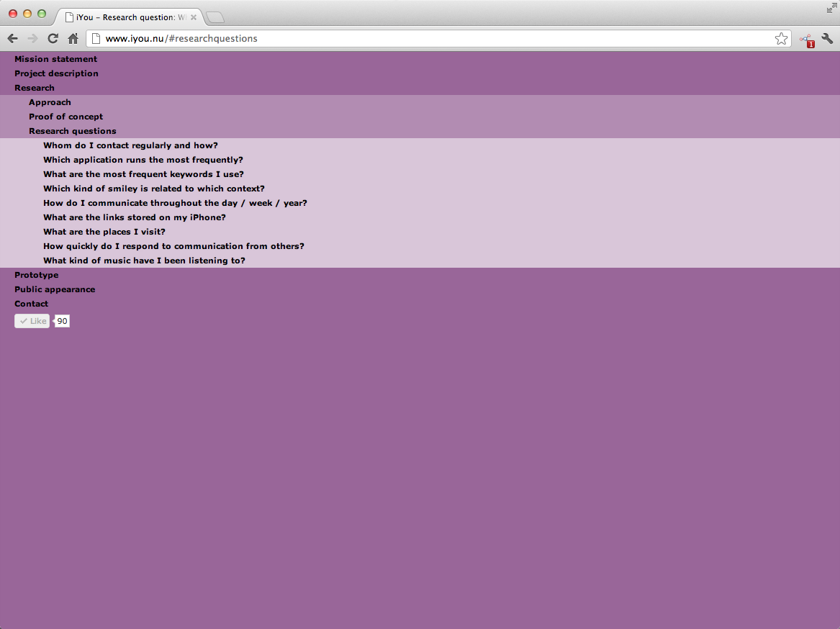
Task: Bookmark page with the star icon
Action: [781, 39]
